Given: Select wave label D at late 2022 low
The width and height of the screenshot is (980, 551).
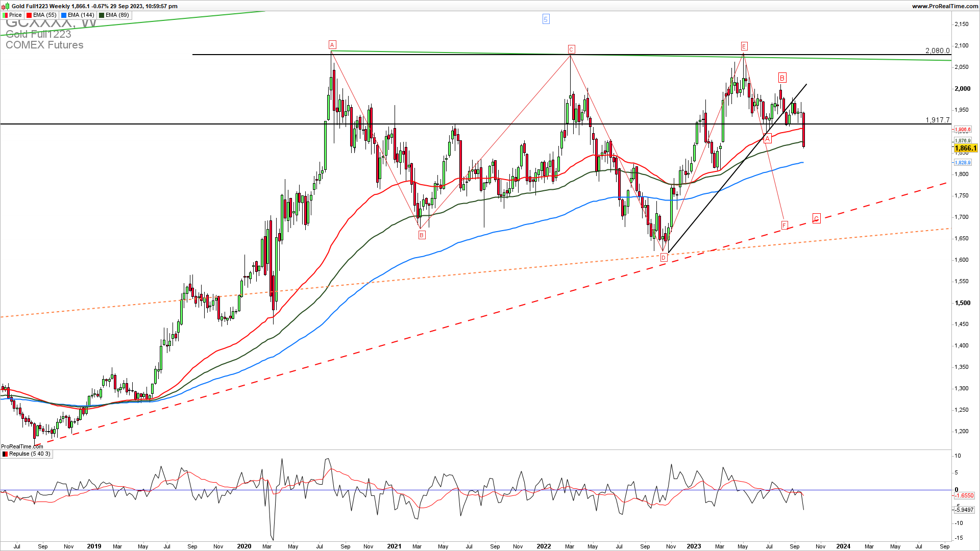Looking at the screenshot, I should 664,258.
